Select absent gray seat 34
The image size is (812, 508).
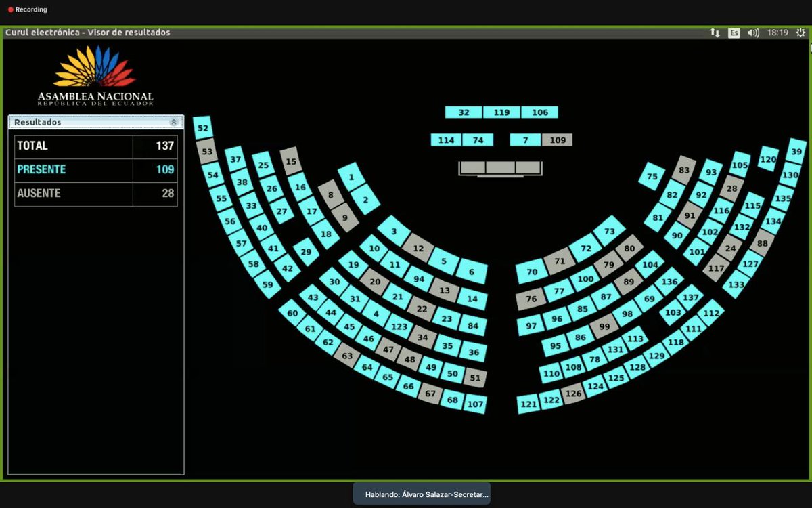tap(423, 337)
